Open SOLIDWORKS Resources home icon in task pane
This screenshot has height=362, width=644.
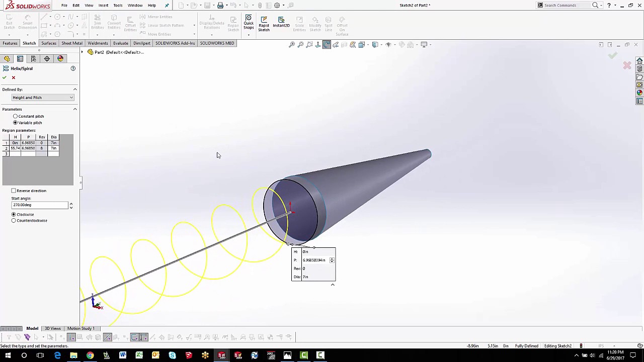639,61
